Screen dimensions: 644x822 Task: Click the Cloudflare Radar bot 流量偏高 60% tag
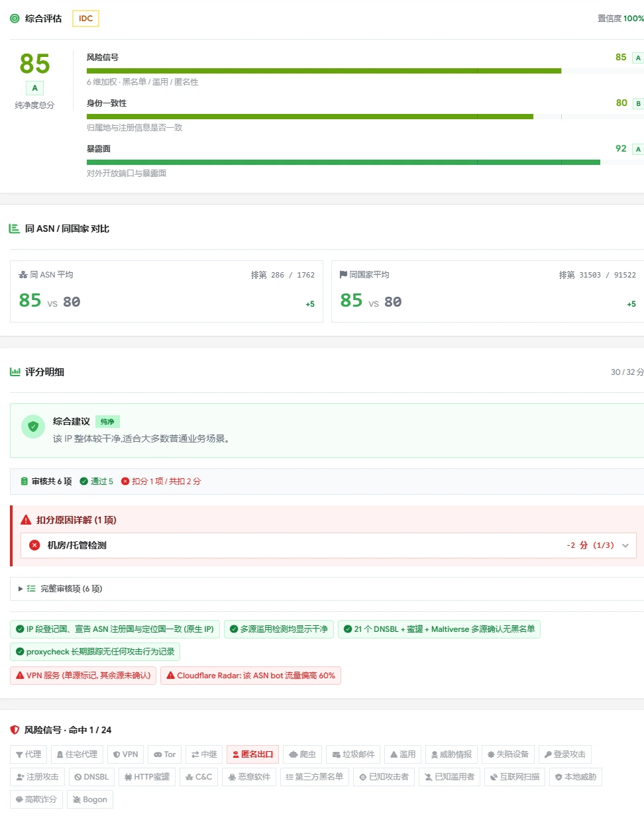pyautogui.click(x=250, y=676)
